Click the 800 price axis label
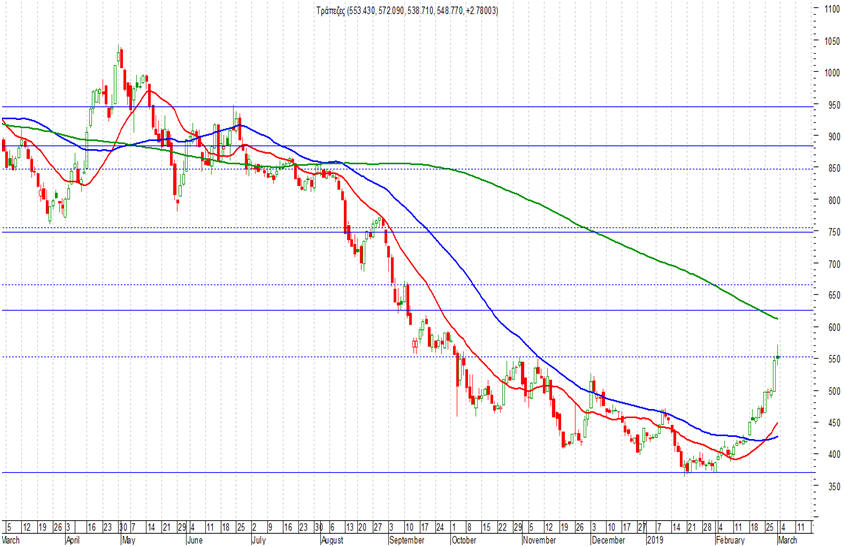 [x=834, y=200]
